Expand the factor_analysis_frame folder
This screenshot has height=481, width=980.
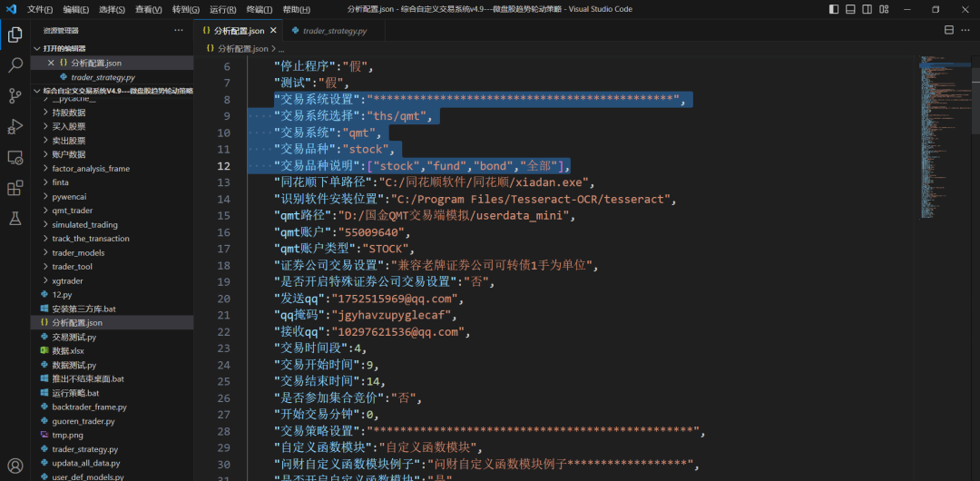tap(91, 168)
